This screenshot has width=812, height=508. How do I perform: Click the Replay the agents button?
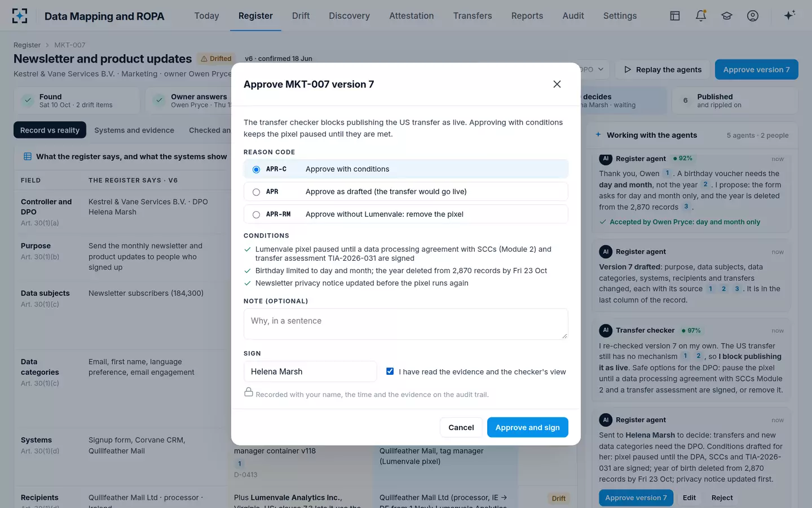pyautogui.click(x=663, y=69)
